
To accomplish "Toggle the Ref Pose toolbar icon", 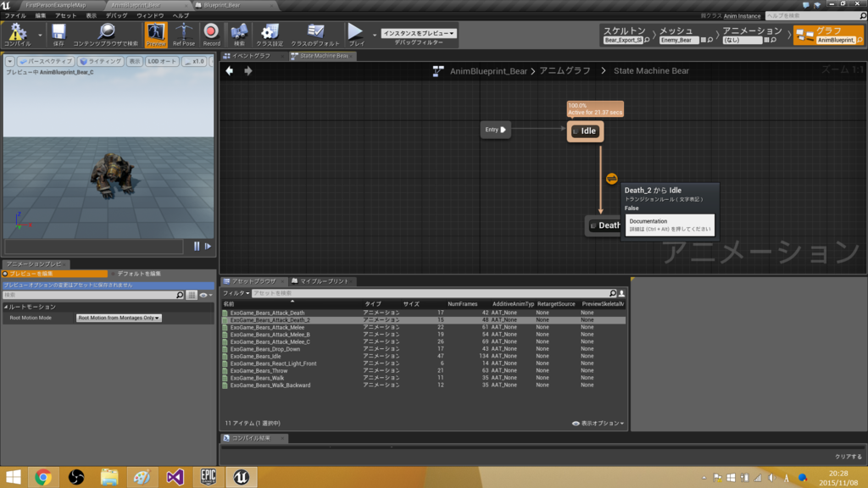I will click(184, 35).
